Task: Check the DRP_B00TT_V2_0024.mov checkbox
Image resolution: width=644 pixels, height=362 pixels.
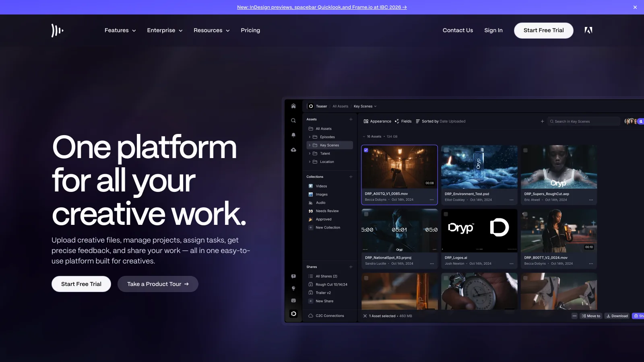Action: click(x=525, y=214)
